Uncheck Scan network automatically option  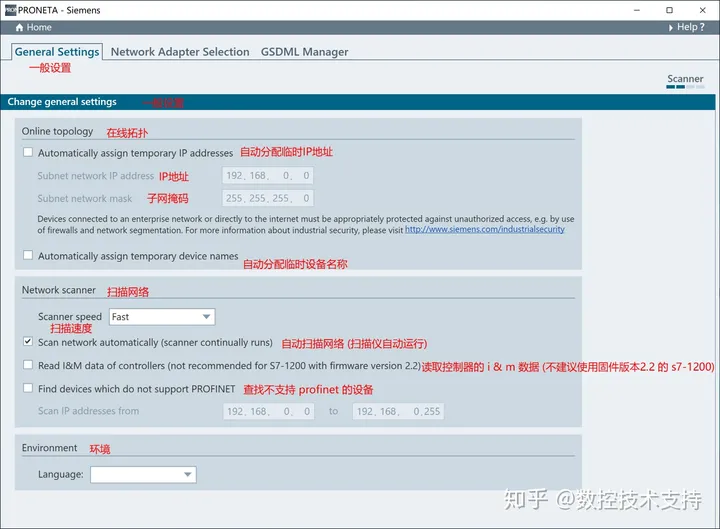pos(28,341)
